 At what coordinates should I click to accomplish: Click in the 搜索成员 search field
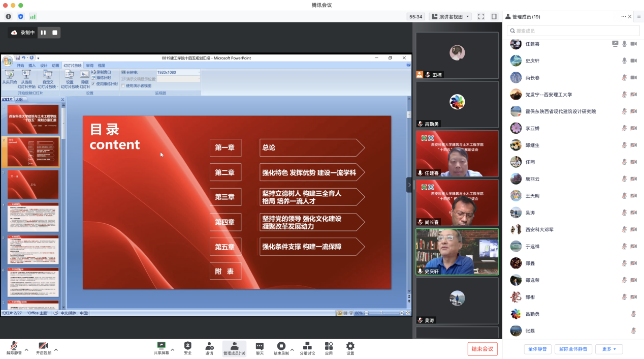pos(573,31)
